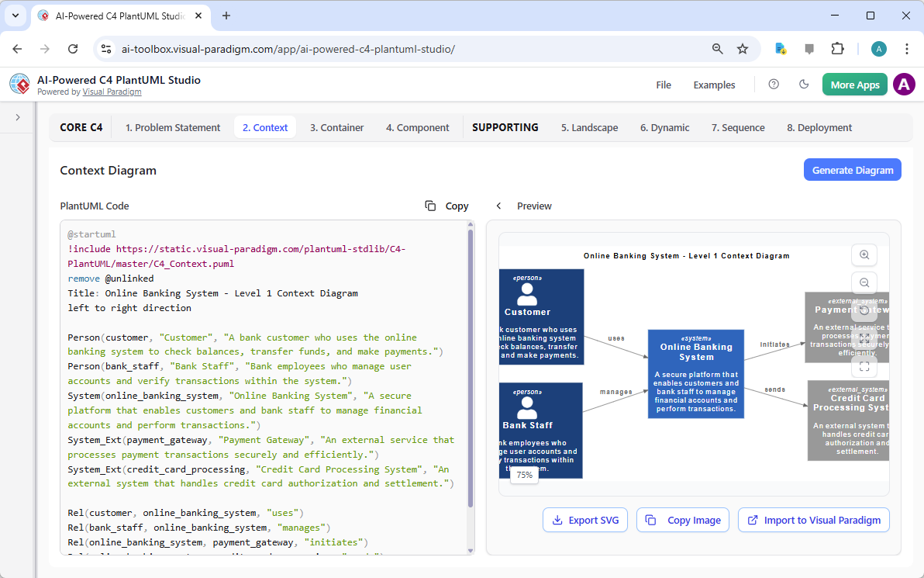924x578 pixels.
Task: Toggle dark mode with the moon icon
Action: (804, 85)
